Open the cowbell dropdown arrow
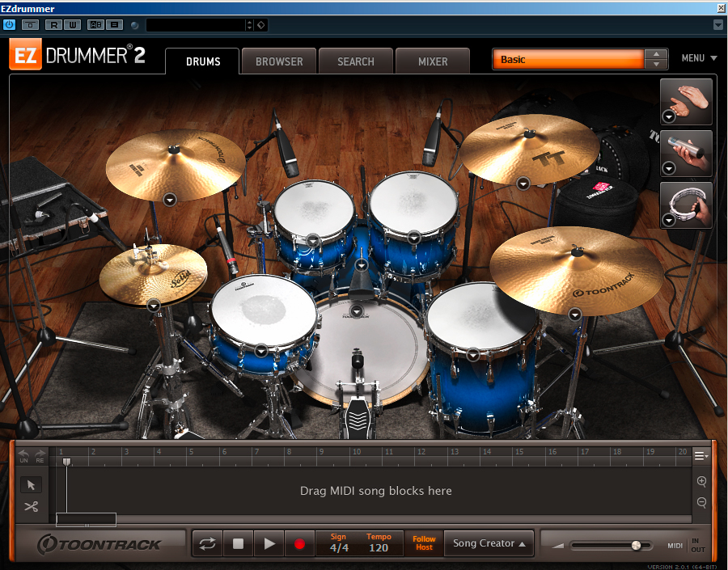This screenshot has width=728, height=570. tap(362, 265)
